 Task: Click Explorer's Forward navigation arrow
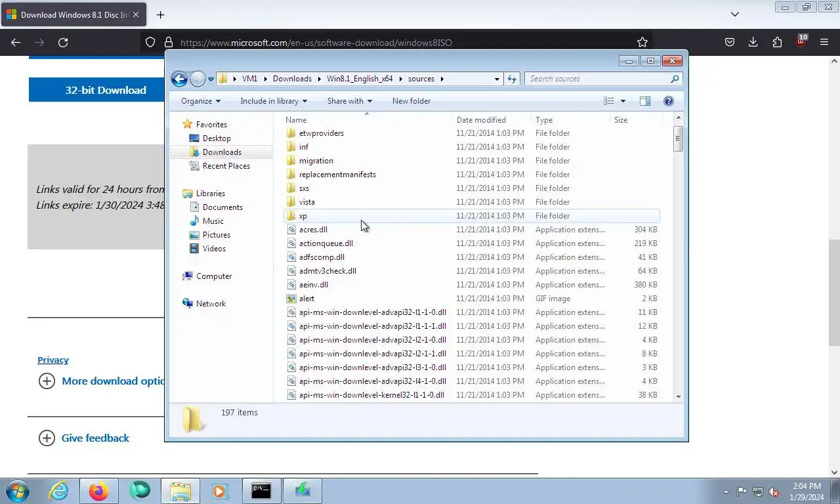[198, 79]
